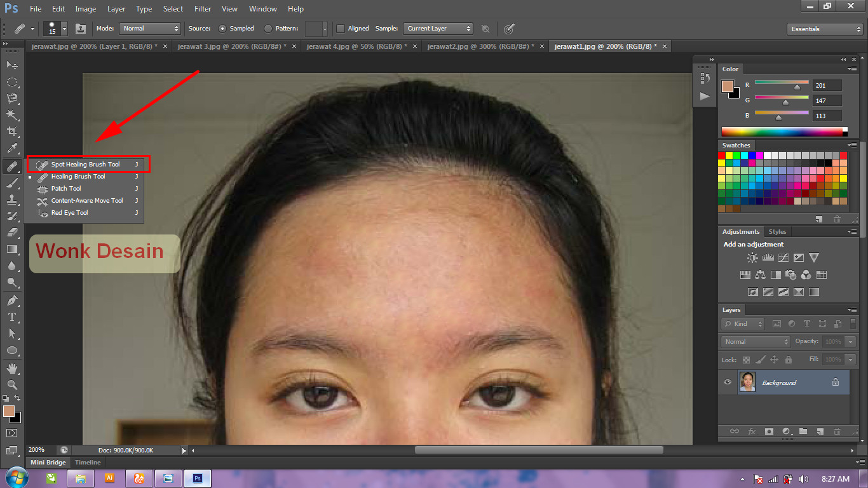Toggle lock transparent pixels
This screenshot has height=488, width=868.
tap(746, 360)
